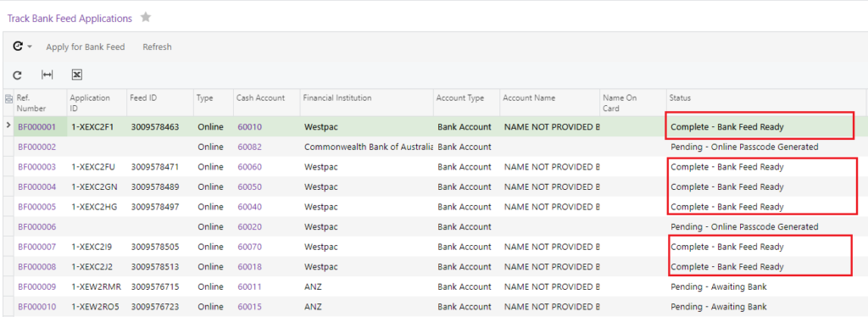868x317 pixels.
Task: Click the grid refresh icon
Action: 17,75
